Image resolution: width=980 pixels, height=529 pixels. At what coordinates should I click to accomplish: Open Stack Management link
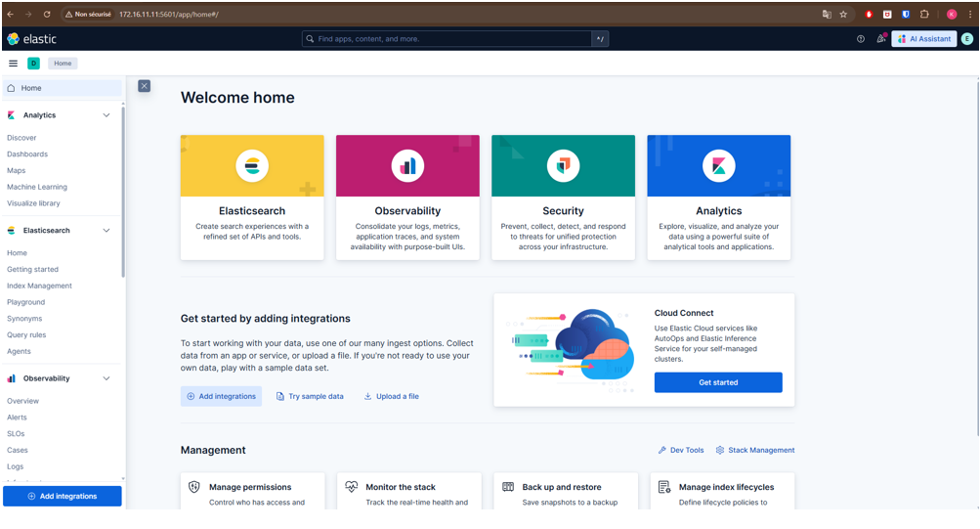point(755,450)
